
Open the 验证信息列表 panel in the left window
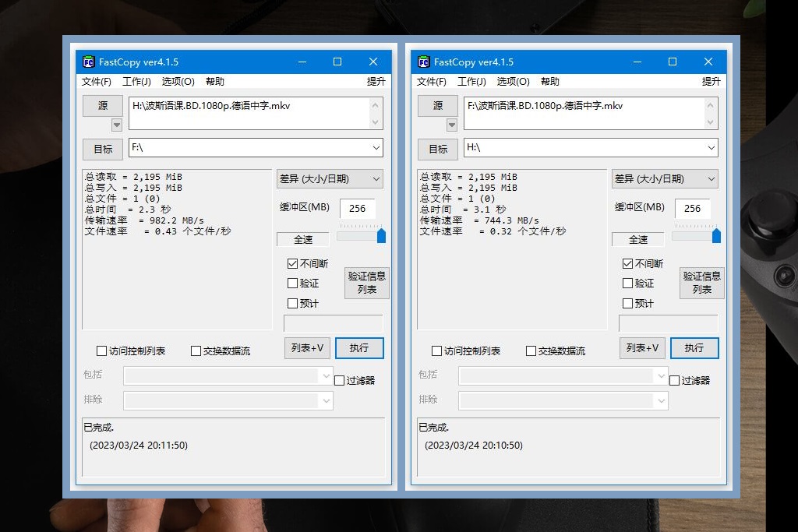[x=366, y=283]
